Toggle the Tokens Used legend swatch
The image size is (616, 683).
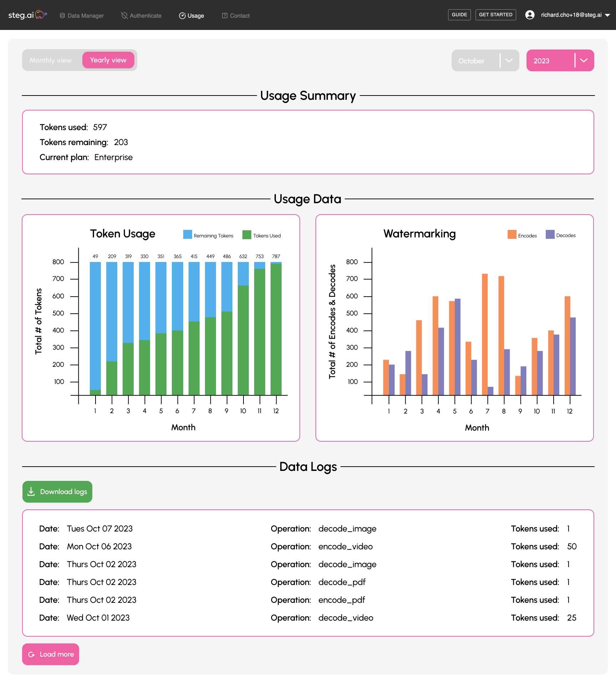247,235
